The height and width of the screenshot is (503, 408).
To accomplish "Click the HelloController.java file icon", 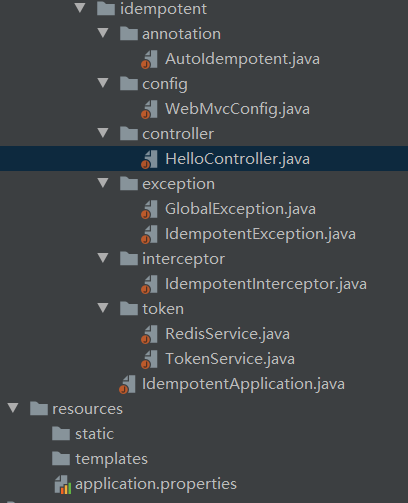I will coord(149,160).
